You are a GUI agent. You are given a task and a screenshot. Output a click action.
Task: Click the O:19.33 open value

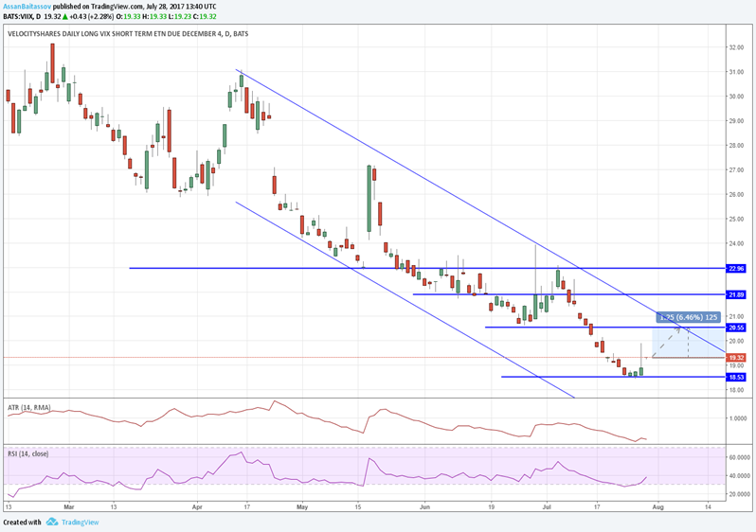pos(128,16)
